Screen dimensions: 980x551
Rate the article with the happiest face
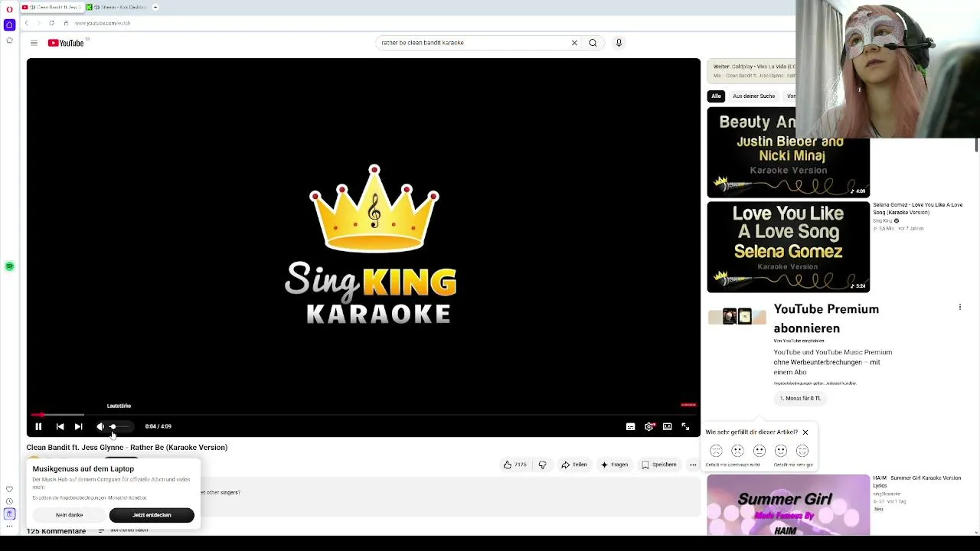click(x=802, y=451)
